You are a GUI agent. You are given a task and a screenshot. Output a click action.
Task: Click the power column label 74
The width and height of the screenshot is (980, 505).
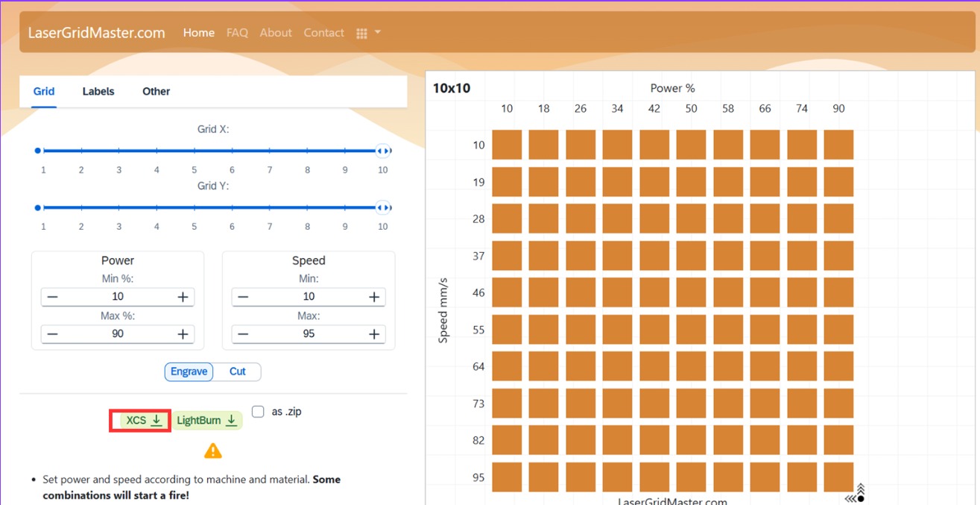[802, 108]
